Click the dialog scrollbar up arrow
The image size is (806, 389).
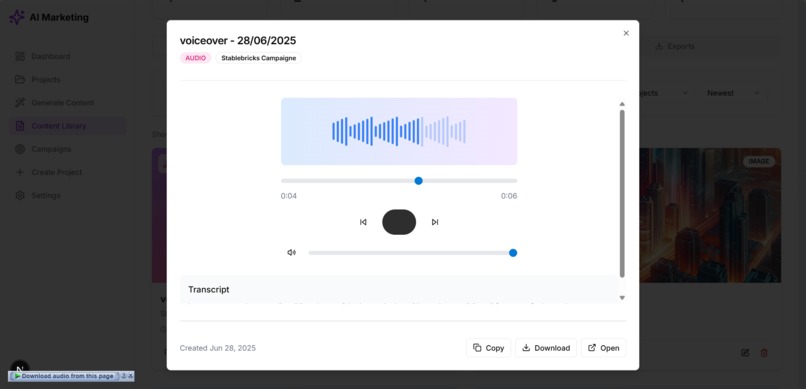[x=622, y=104]
